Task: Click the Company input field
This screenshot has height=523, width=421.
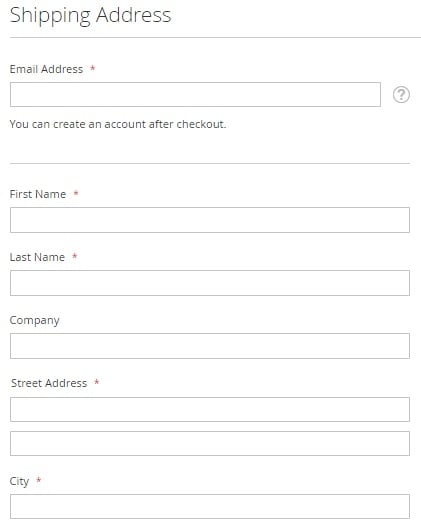Action: click(x=210, y=346)
